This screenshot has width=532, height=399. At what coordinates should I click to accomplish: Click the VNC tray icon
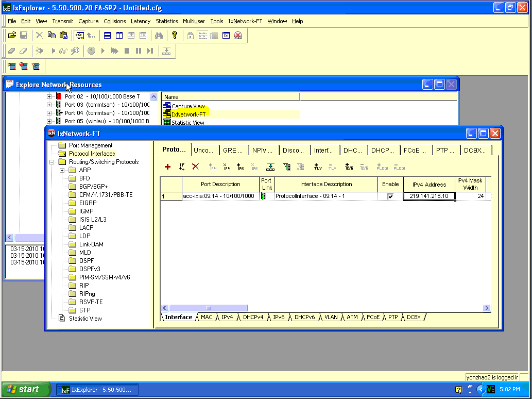pos(491,389)
